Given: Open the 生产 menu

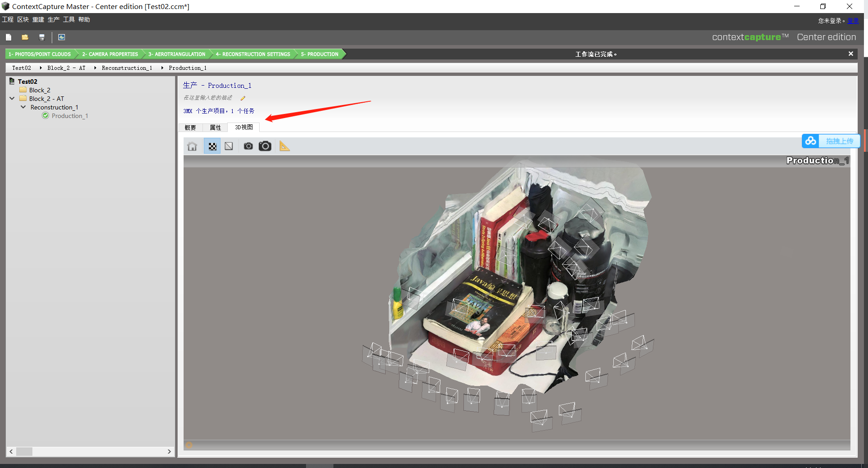Looking at the screenshot, I should 54,19.
